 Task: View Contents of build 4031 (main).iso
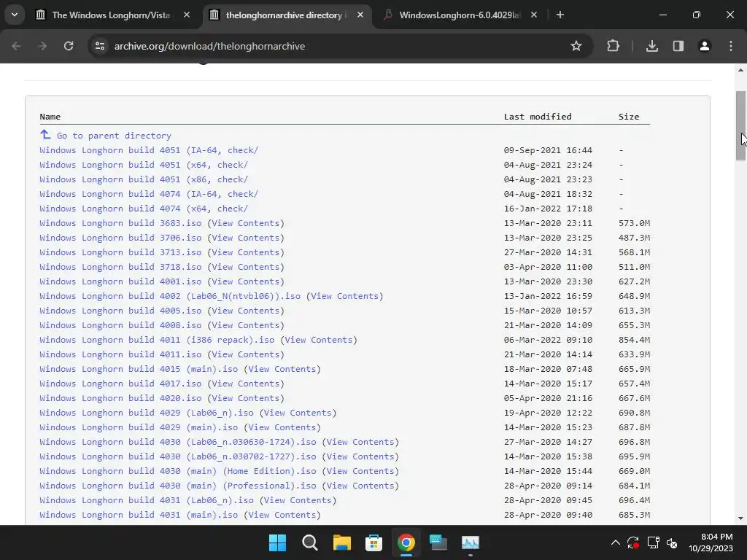coord(282,516)
